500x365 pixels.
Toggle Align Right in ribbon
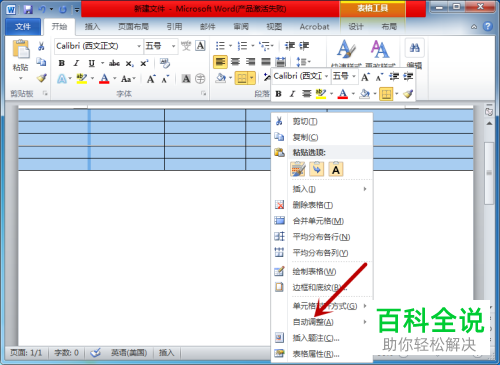tap(250, 62)
